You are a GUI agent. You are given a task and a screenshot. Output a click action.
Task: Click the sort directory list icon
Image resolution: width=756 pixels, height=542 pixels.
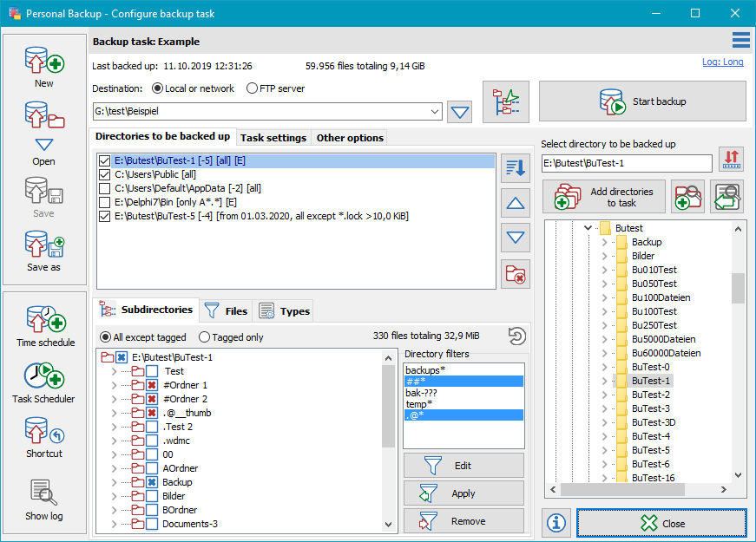pos(516,168)
